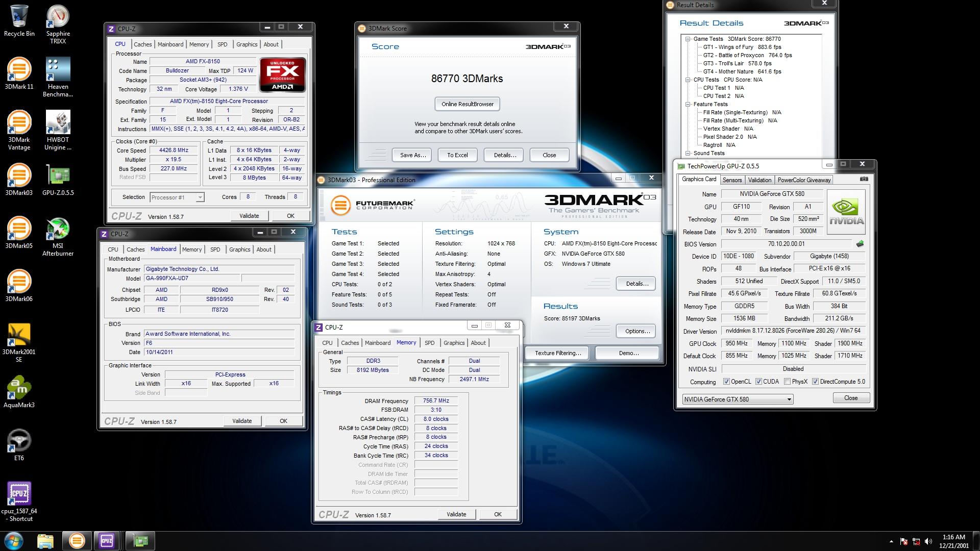Click OK in the Memory CPU-Z window
This screenshot has width=980, height=551.
click(498, 514)
